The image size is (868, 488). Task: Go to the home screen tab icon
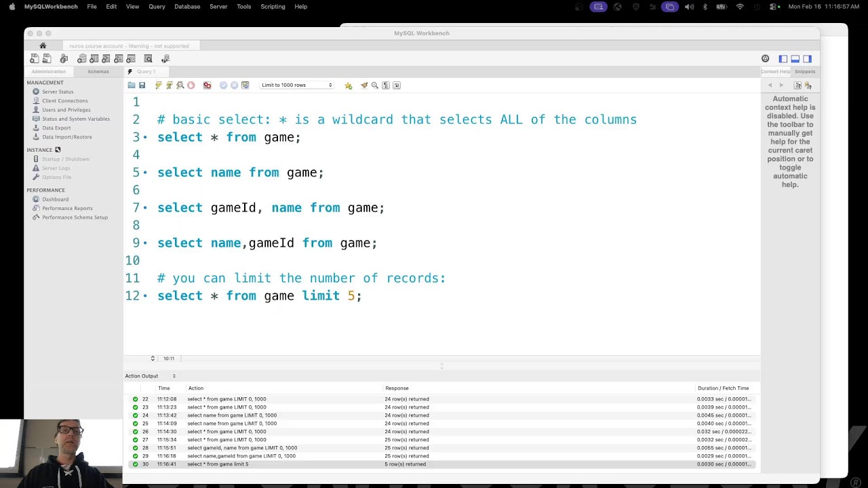click(x=43, y=45)
